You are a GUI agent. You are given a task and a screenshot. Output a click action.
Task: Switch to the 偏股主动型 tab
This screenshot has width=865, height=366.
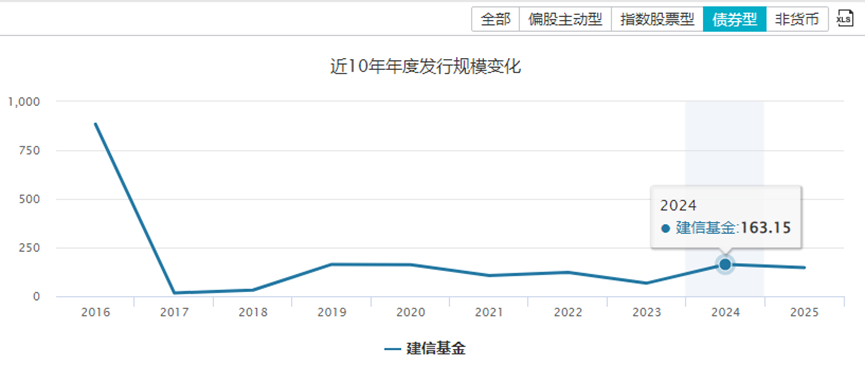pos(565,19)
